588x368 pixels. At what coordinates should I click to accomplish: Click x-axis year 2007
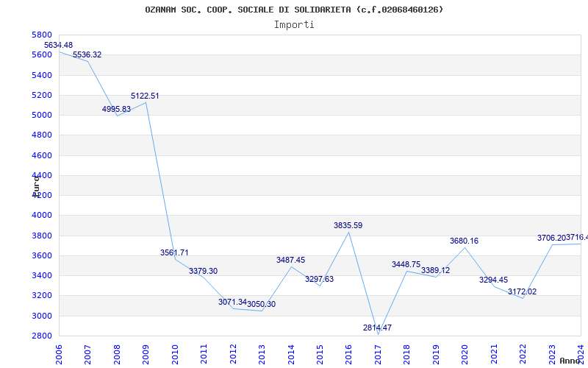click(88, 354)
